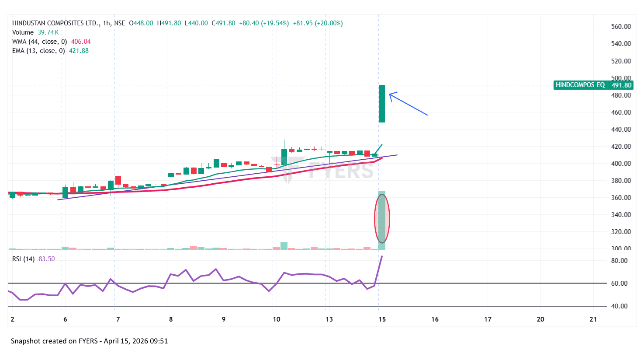Click the large green candle on 15th

[x=382, y=104]
